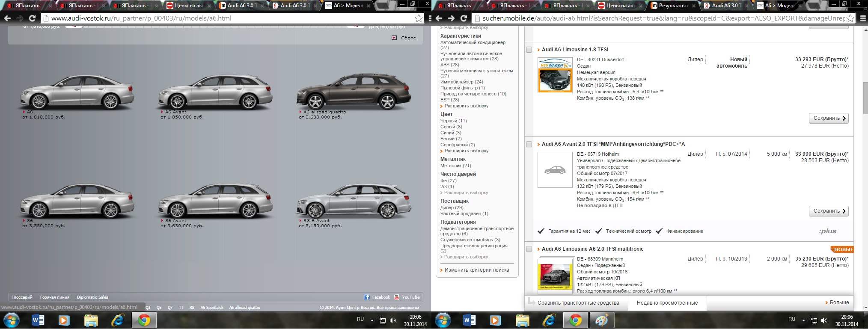Open Word from the left monitor taskbar

pyautogui.click(x=38, y=320)
